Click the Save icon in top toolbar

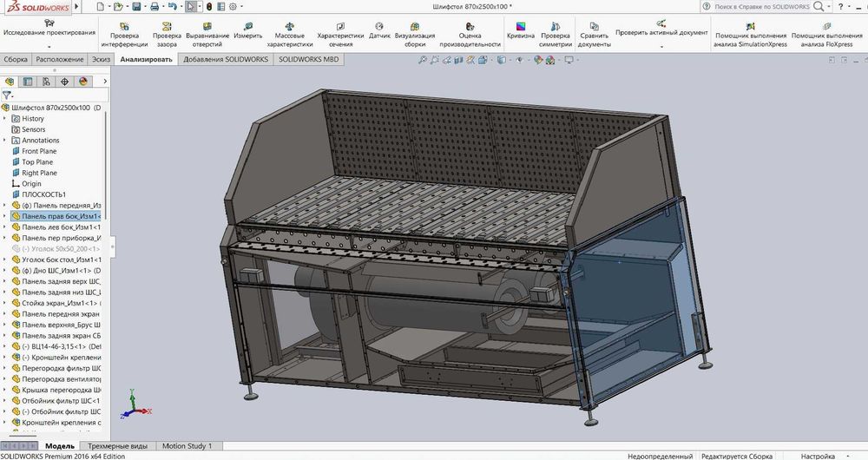click(136, 7)
